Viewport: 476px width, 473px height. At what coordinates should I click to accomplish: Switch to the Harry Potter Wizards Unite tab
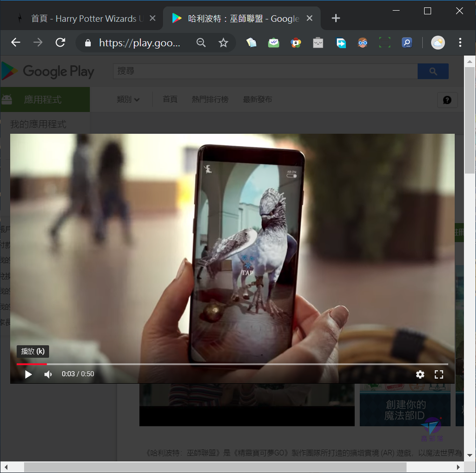[82, 19]
